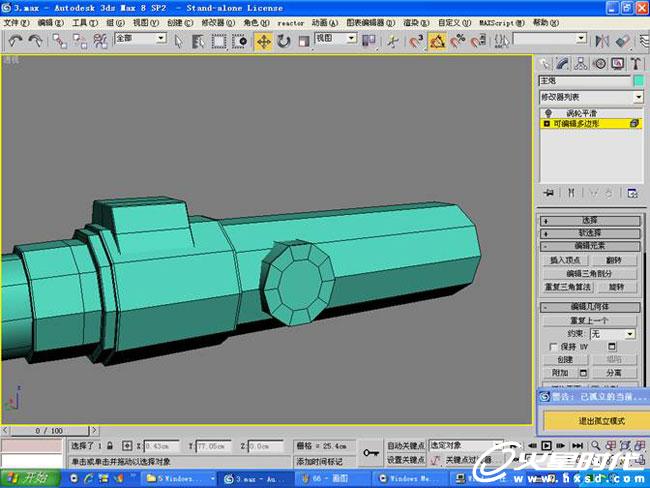Toggle the lightbulb of 涡轮平滑 modifier
Image resolution: width=650 pixels, height=488 pixels.
548,113
